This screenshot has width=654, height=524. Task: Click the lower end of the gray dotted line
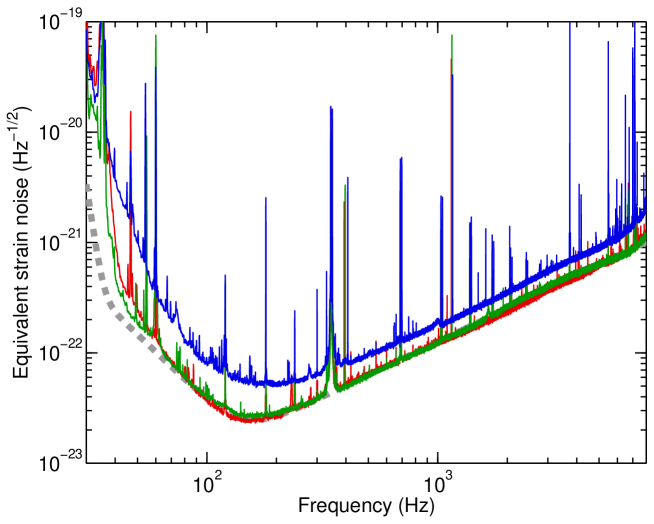[x=325, y=395]
